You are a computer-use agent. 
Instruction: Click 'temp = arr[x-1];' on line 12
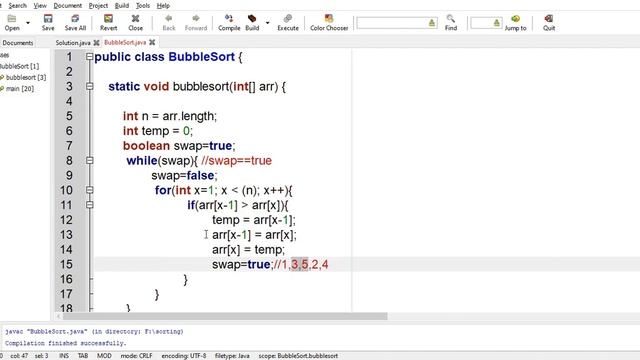[253, 220]
